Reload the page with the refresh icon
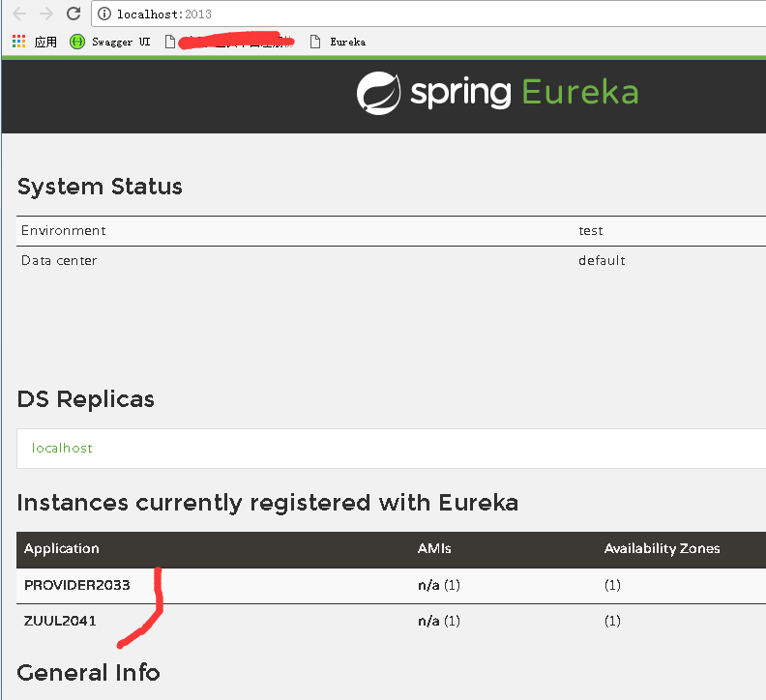The width and height of the screenshot is (766, 700). (74, 15)
